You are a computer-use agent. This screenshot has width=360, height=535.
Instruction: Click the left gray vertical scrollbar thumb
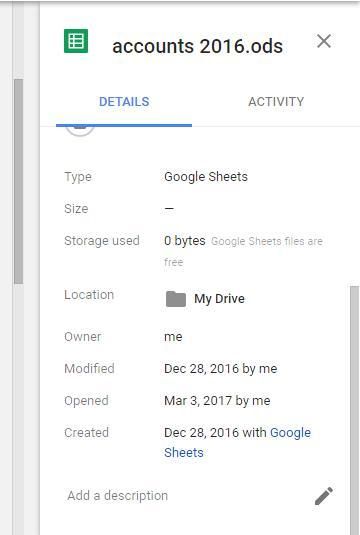coord(18,182)
